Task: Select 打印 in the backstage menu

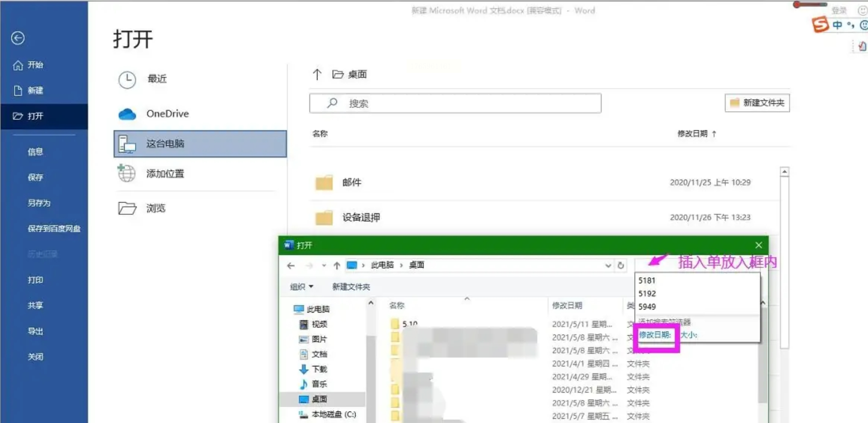Action: point(35,280)
